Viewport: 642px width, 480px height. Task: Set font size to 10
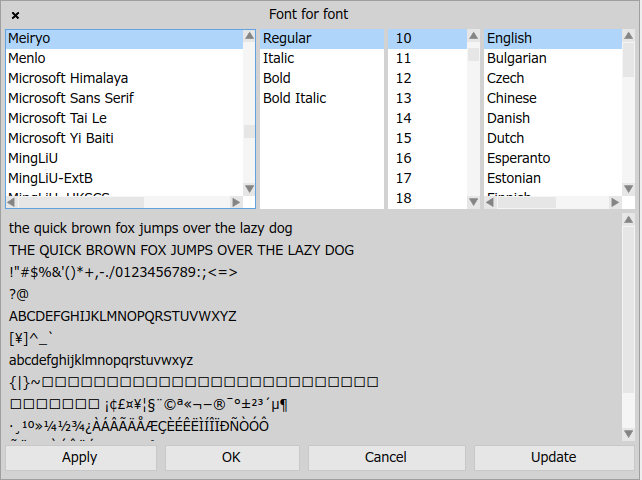coord(427,38)
